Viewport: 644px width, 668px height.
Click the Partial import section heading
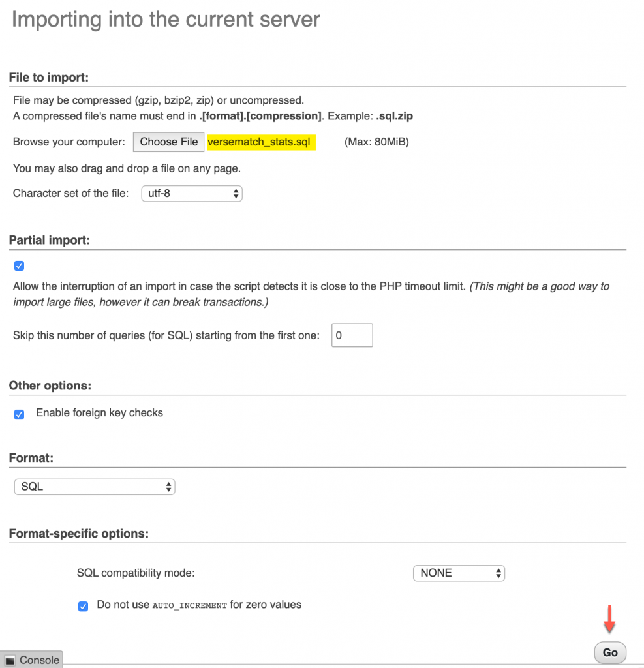50,240
